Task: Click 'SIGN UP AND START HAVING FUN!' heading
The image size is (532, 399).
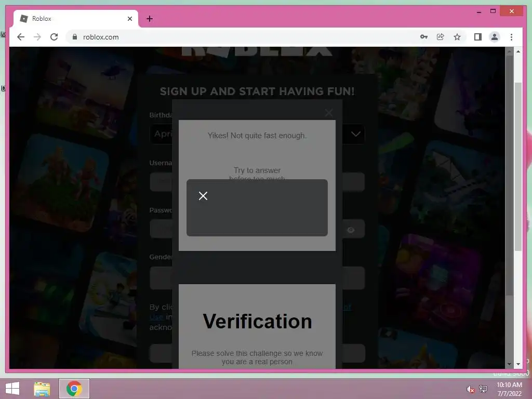Action: point(257,91)
